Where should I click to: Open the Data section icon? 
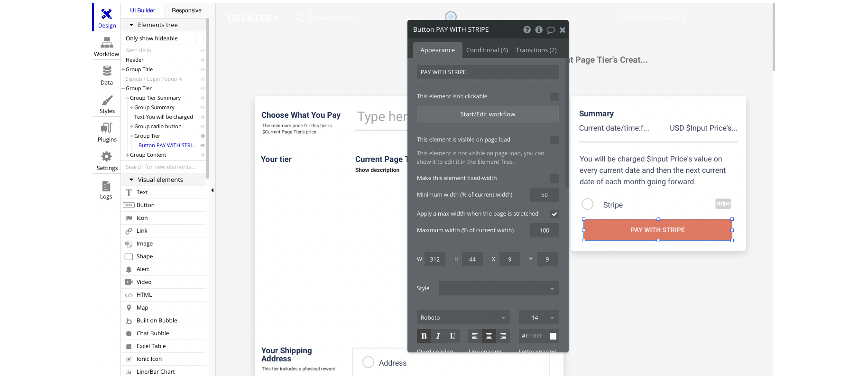[x=107, y=72]
